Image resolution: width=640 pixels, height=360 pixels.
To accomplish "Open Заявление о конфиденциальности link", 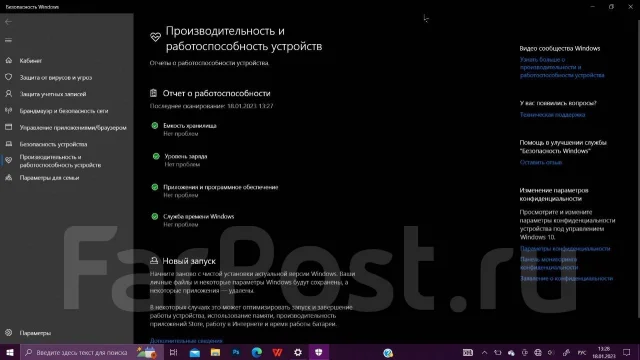I will pyautogui.click(x=567, y=278).
